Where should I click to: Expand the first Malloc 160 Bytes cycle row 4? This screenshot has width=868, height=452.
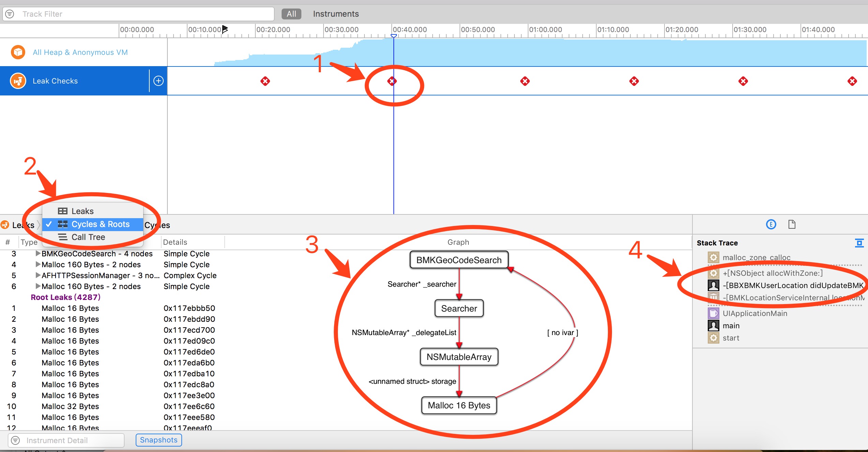(38, 265)
